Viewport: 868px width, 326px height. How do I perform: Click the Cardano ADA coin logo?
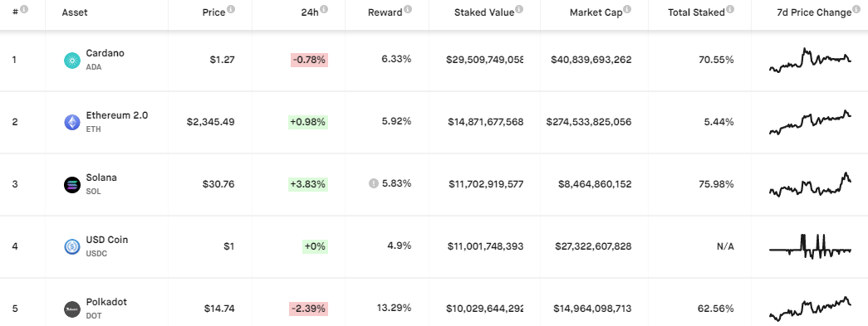point(72,61)
